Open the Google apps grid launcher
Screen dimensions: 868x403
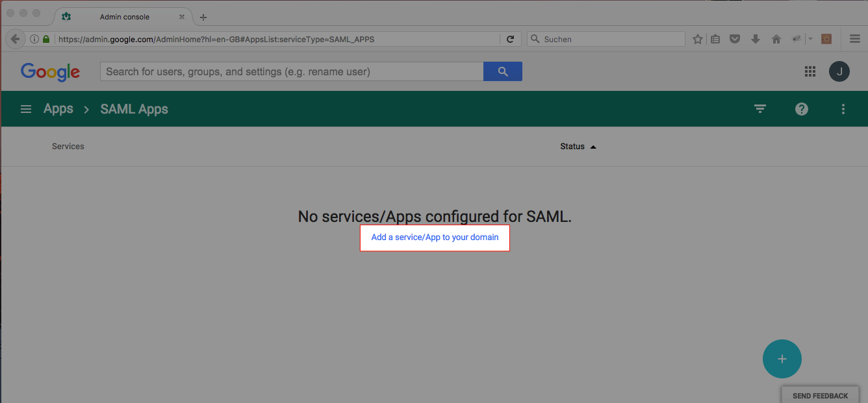point(810,71)
